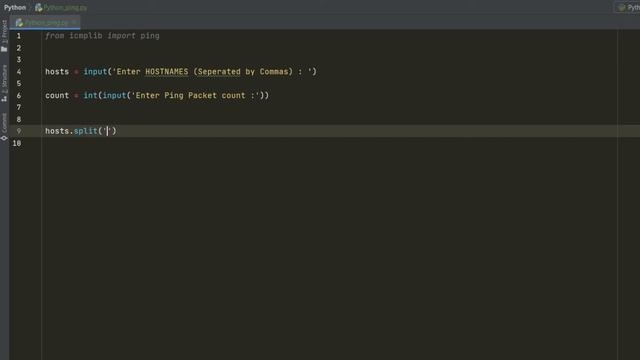This screenshot has height=360, width=640.
Task: Click 'Enter Ping Packet count' string text
Action: (x=190, y=96)
